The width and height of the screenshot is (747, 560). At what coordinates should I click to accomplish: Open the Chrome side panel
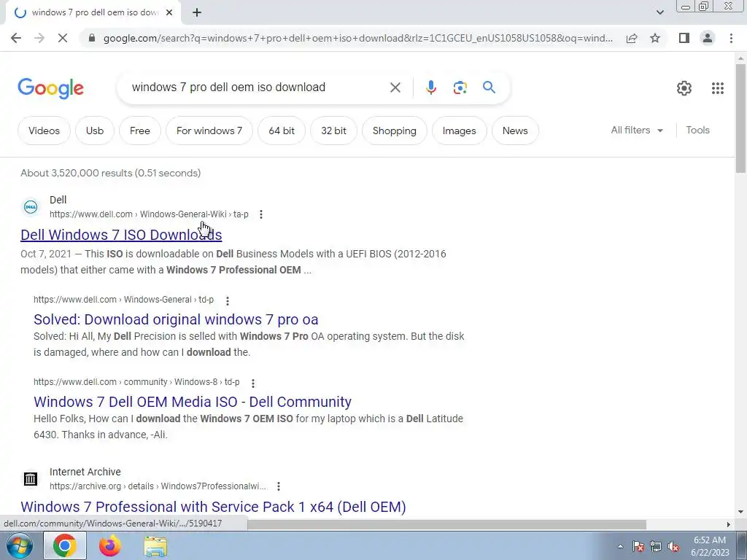tap(684, 38)
